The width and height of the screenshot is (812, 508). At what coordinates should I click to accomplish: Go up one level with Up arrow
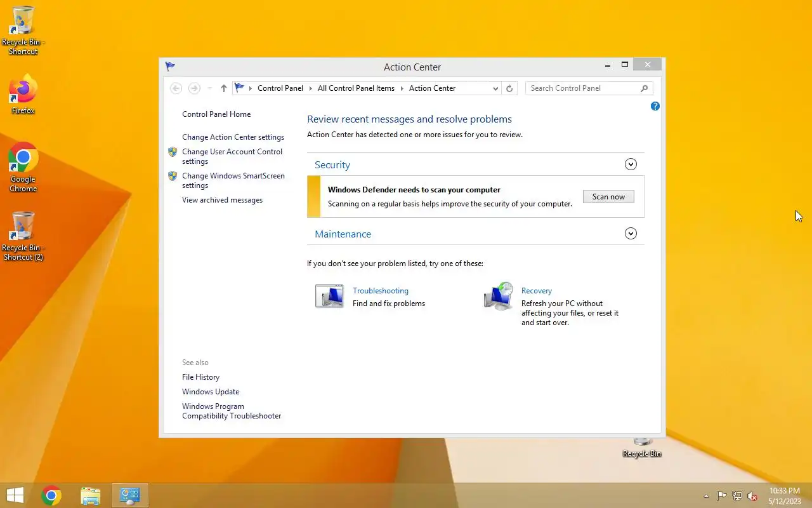pyautogui.click(x=223, y=88)
